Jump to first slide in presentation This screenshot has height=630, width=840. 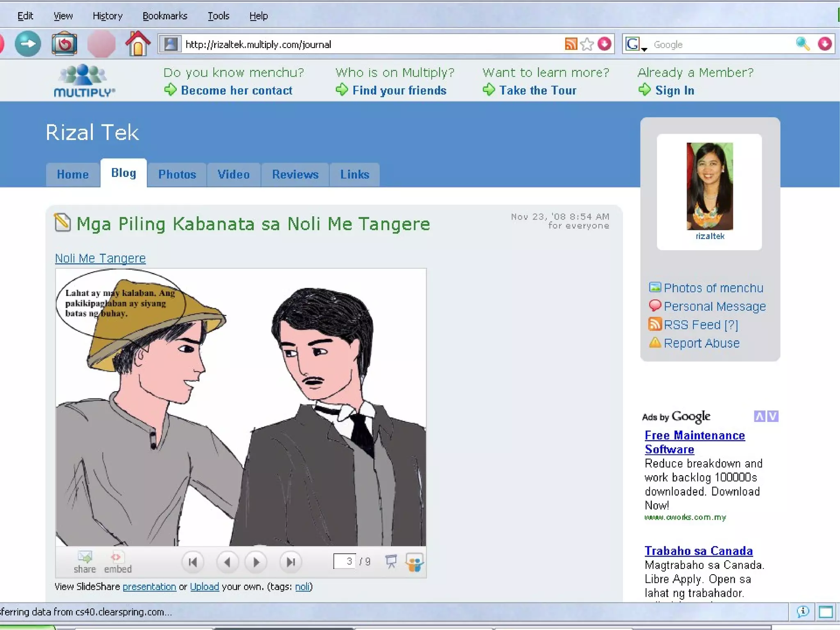(193, 561)
